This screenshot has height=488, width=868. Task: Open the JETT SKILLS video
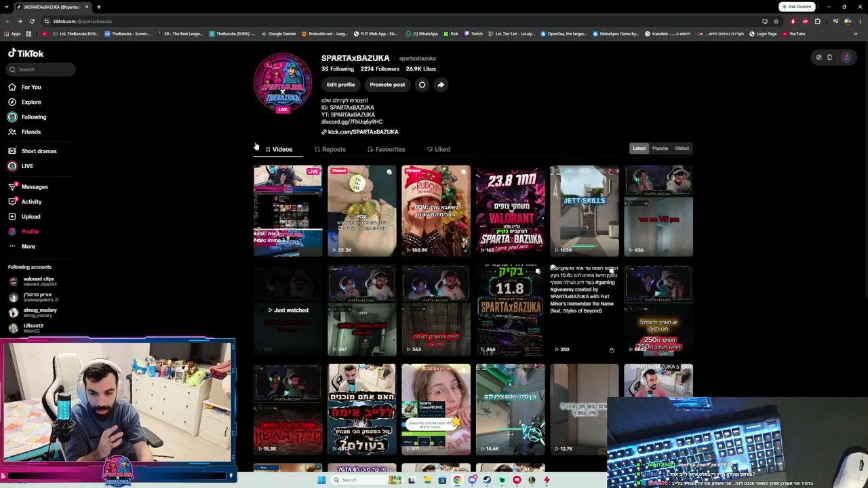click(584, 211)
